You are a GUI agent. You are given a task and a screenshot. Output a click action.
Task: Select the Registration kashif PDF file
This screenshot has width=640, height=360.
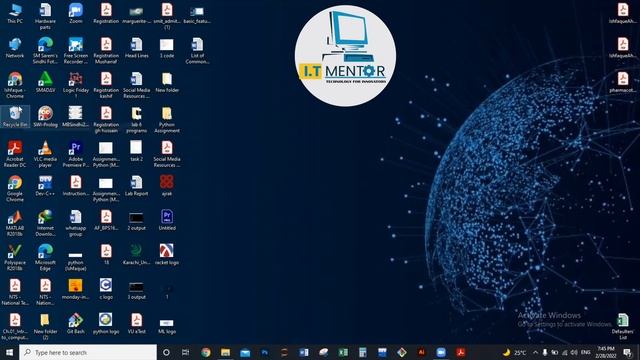[106, 85]
